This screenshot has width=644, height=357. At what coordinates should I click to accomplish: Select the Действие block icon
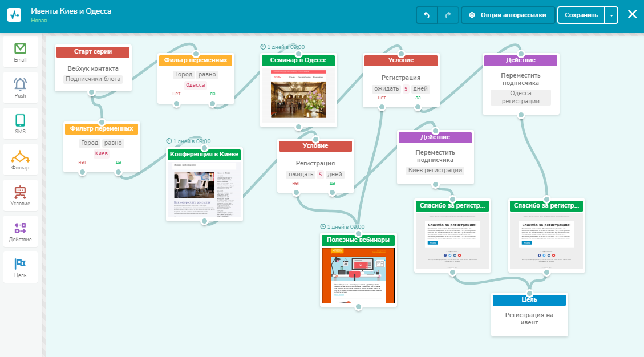point(20,228)
